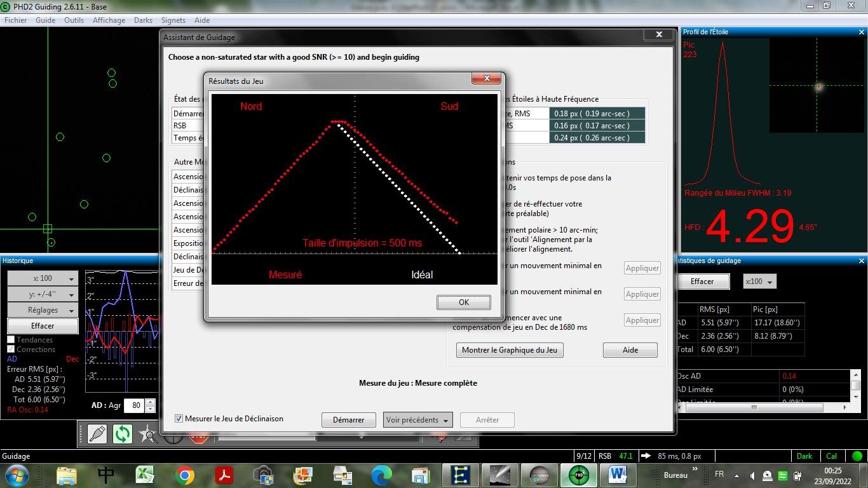
Task: Click Effacer in the Historique panel
Action: tap(43, 326)
